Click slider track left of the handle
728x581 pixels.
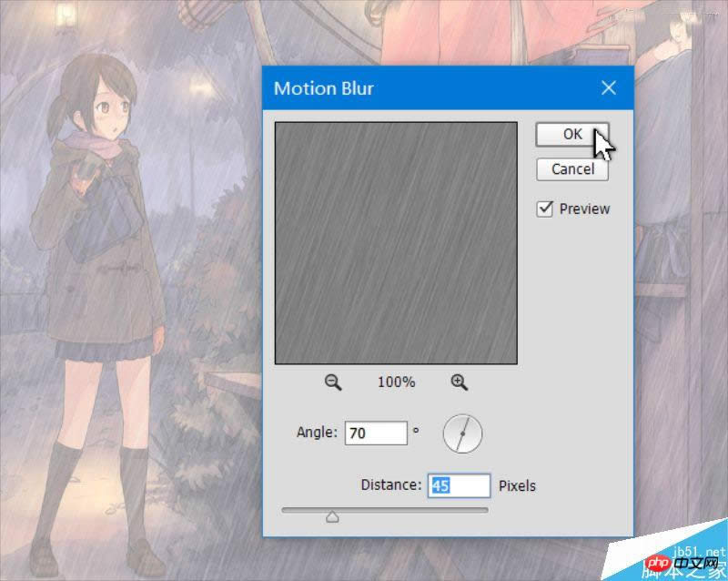pos(305,510)
